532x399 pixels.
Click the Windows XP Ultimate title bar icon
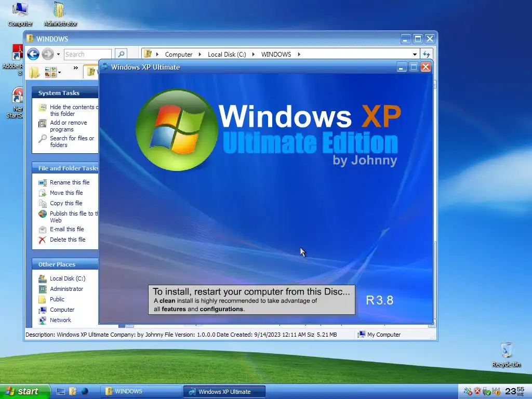[x=105, y=67]
